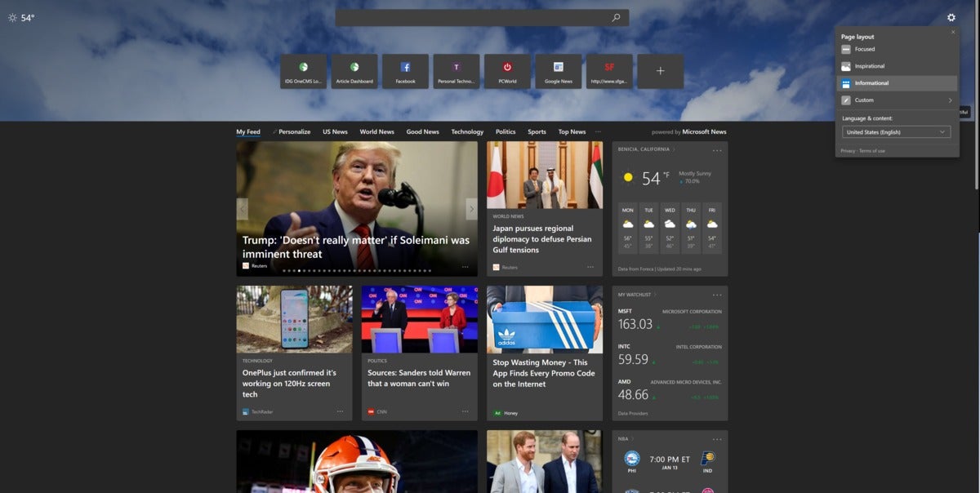Open Sanders told Warren headline
This screenshot has width=980, height=493.
420,378
